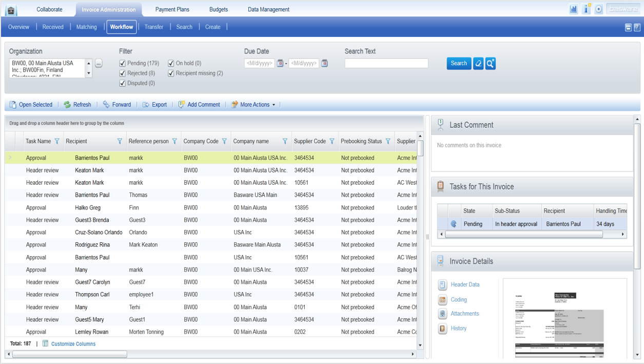Open the funnel filter on the Task Name column

[56, 141]
